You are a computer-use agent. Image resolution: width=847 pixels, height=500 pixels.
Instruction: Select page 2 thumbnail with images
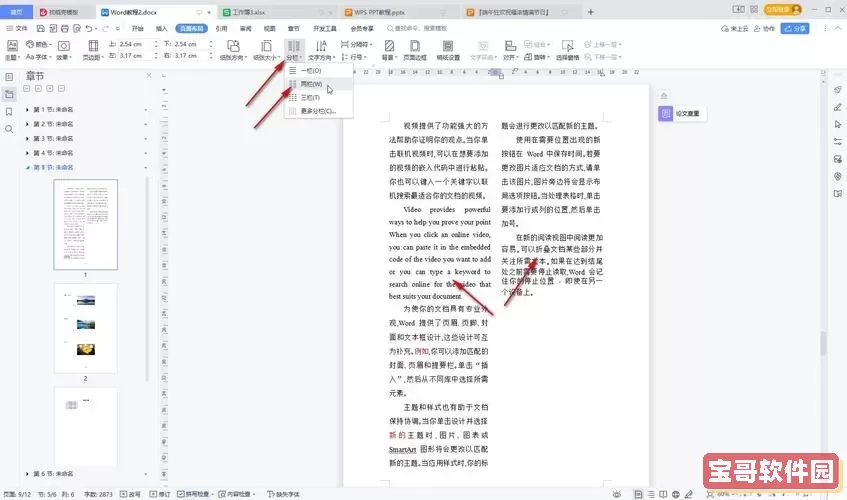click(x=85, y=328)
